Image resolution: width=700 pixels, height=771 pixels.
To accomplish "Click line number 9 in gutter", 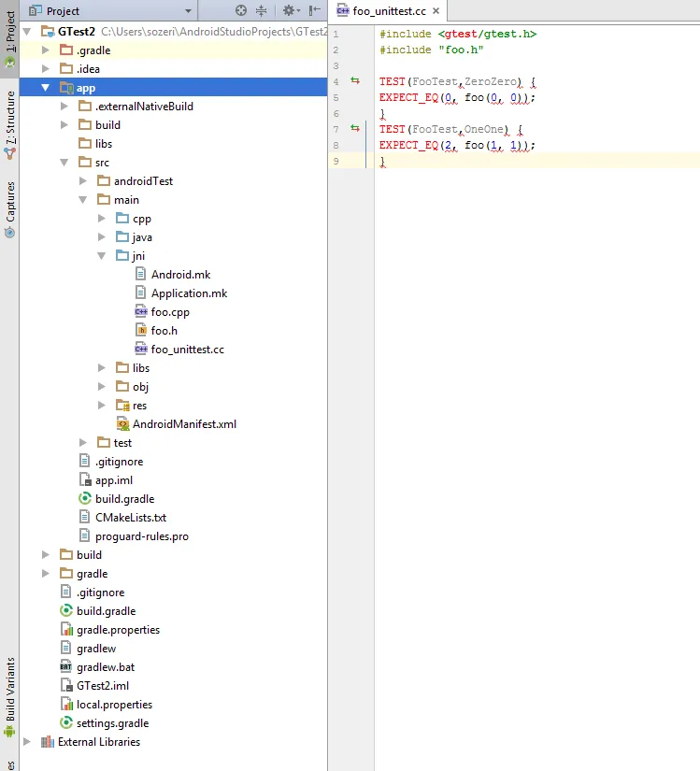I will click(336, 161).
